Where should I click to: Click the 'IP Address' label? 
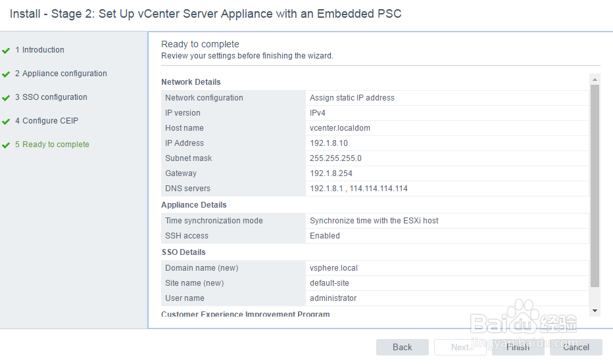[x=184, y=143]
